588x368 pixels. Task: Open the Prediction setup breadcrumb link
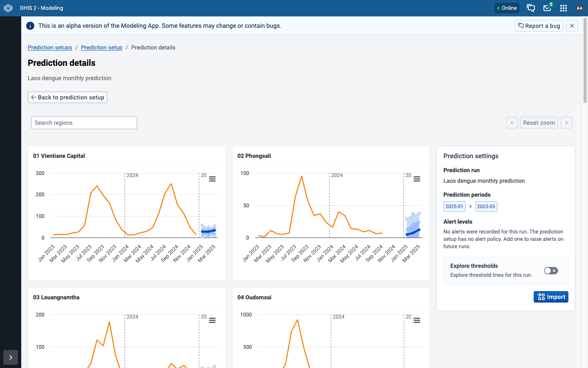[102, 47]
